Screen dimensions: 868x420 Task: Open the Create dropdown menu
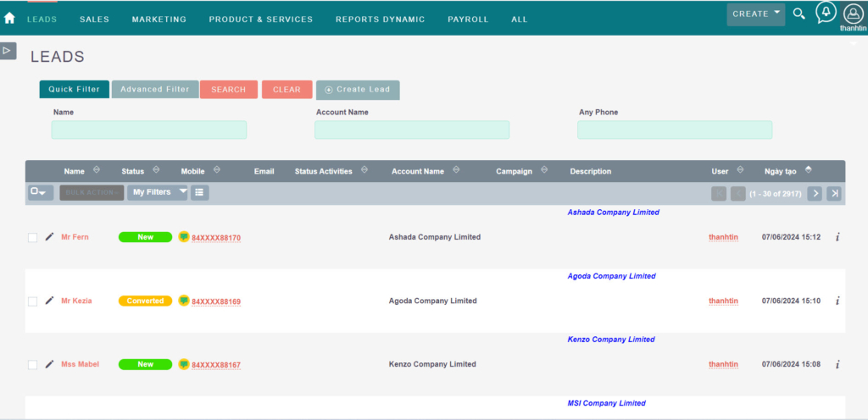pyautogui.click(x=755, y=14)
